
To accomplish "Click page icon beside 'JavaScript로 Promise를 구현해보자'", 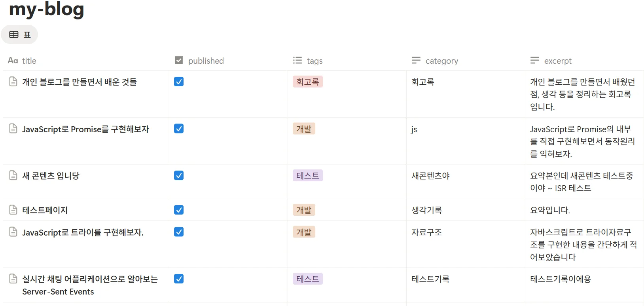I will point(13,129).
